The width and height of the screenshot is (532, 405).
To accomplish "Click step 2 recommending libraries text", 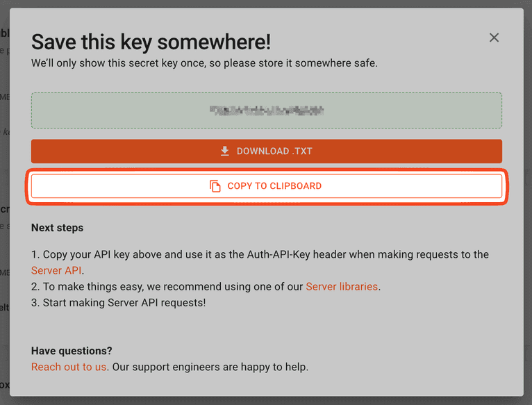I will point(167,286).
